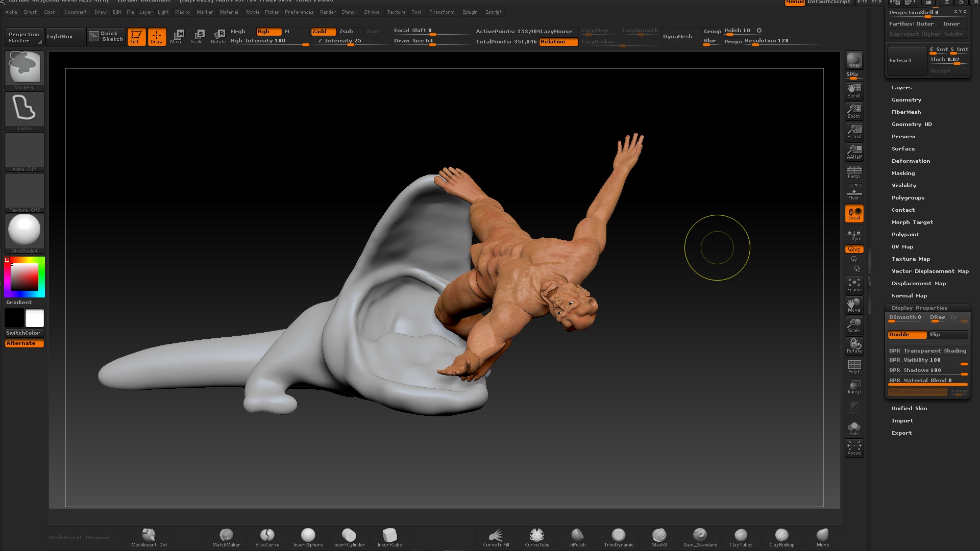
Task: Toggle Double sided display
Action: click(907, 335)
